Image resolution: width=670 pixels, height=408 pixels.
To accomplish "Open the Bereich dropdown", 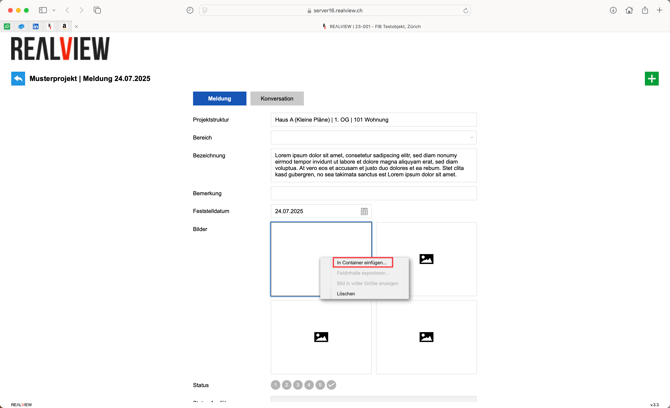I will 373,138.
